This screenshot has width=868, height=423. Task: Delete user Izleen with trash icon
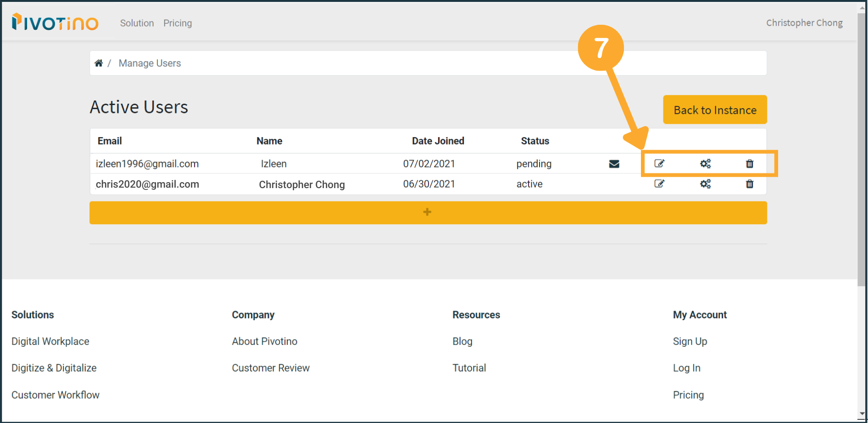(750, 164)
